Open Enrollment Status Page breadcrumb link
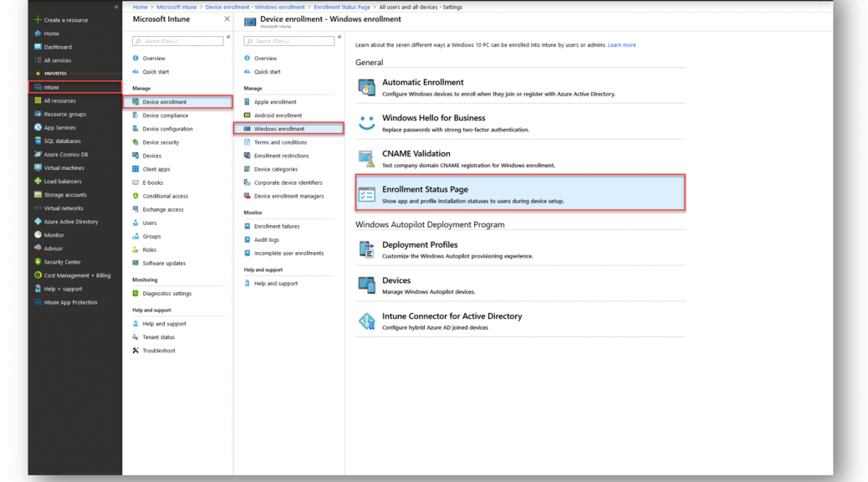The image size is (868, 482). 341,8
